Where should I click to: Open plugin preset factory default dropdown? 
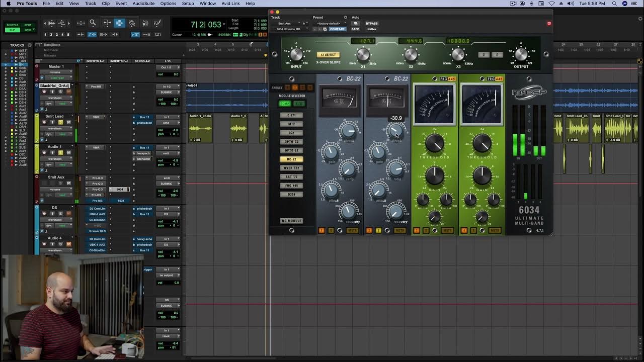click(x=331, y=23)
